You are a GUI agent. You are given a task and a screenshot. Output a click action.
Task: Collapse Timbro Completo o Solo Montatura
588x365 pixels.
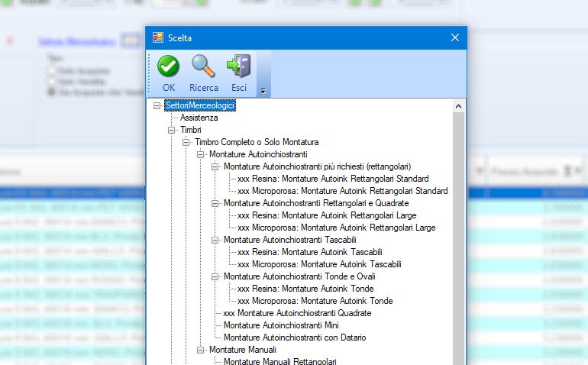tap(186, 142)
